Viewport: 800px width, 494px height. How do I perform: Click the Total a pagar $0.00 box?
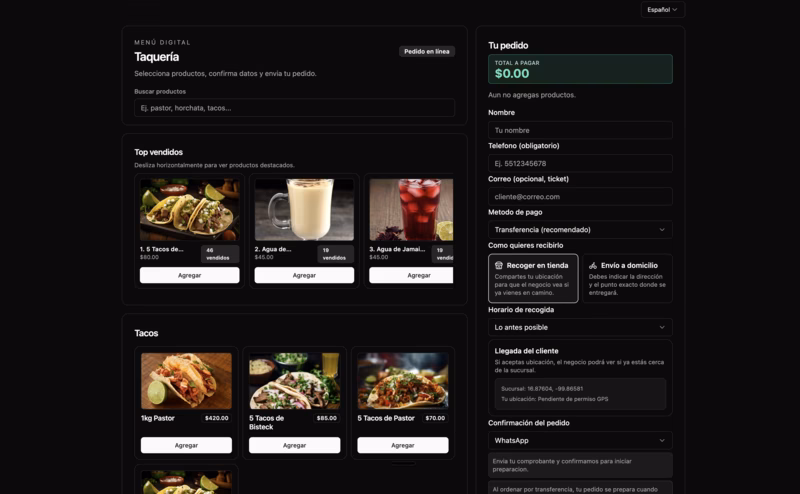(580, 69)
